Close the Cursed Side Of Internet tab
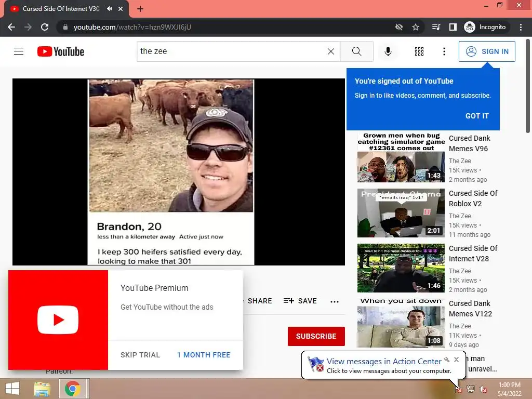 [x=121, y=9]
